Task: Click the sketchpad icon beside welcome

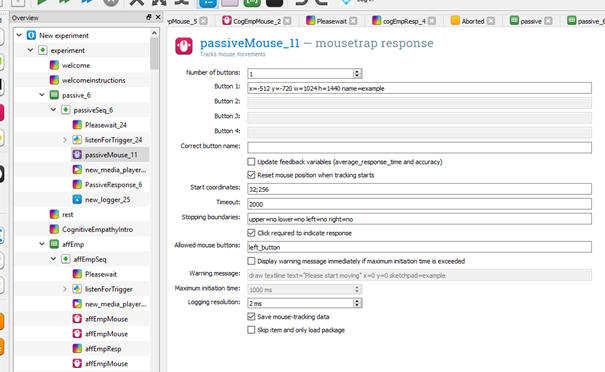Action: tap(54, 65)
